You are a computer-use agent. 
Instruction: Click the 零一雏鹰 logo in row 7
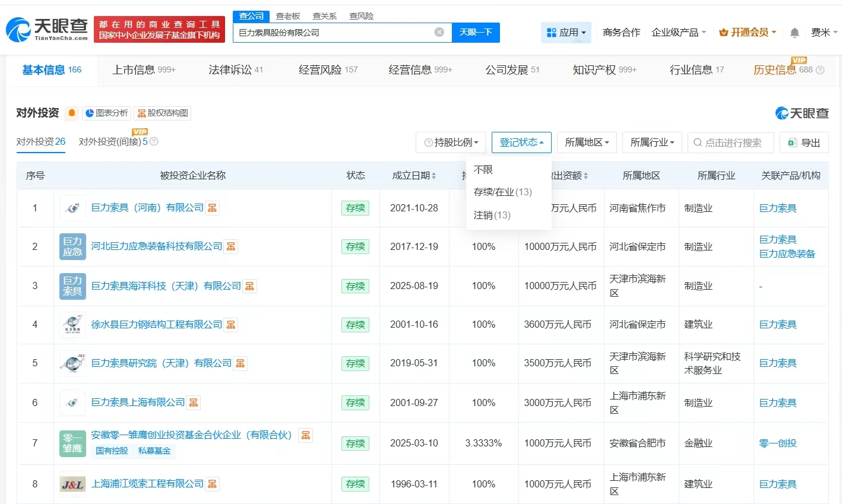72,443
